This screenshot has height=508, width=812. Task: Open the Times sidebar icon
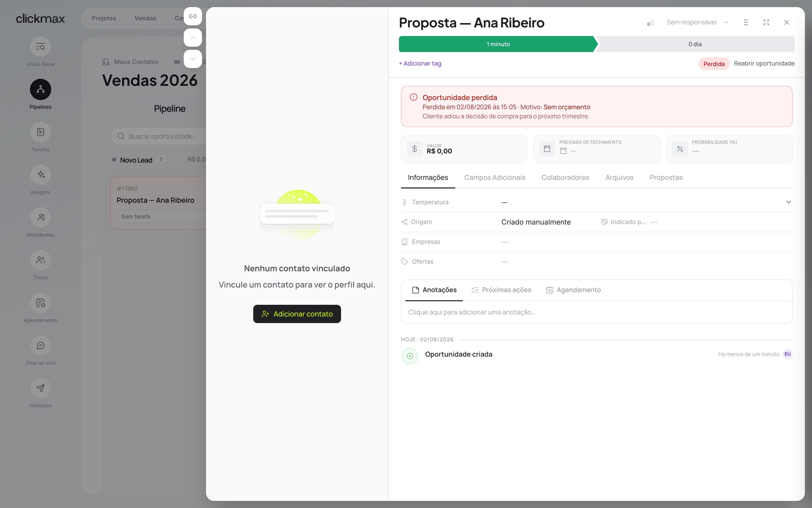(40, 260)
